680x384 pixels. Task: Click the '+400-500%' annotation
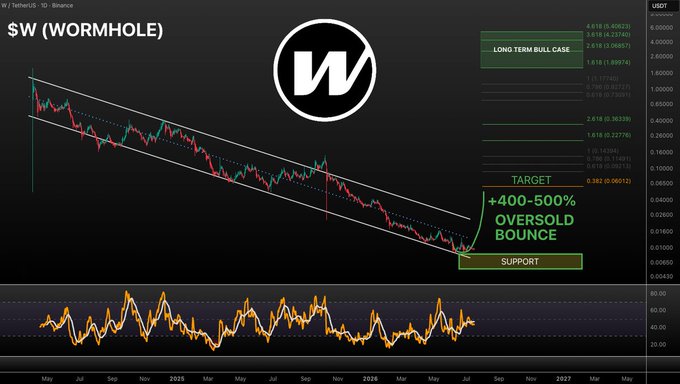coord(532,201)
